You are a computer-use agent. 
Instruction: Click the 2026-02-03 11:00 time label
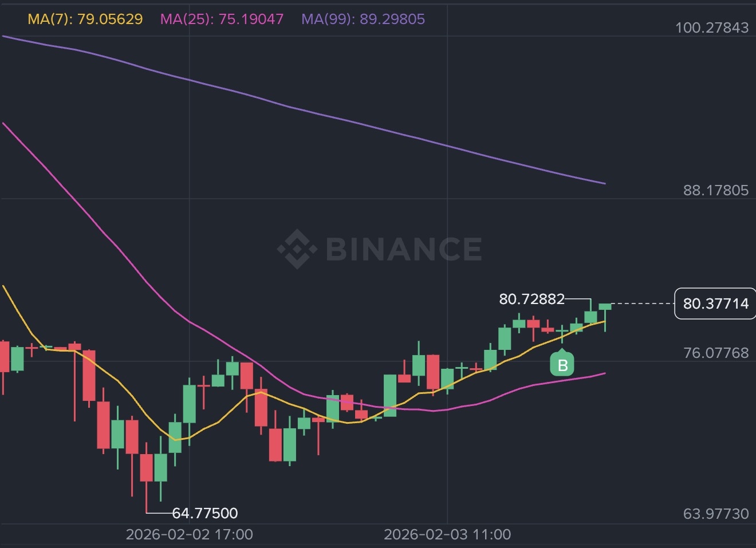pyautogui.click(x=447, y=534)
